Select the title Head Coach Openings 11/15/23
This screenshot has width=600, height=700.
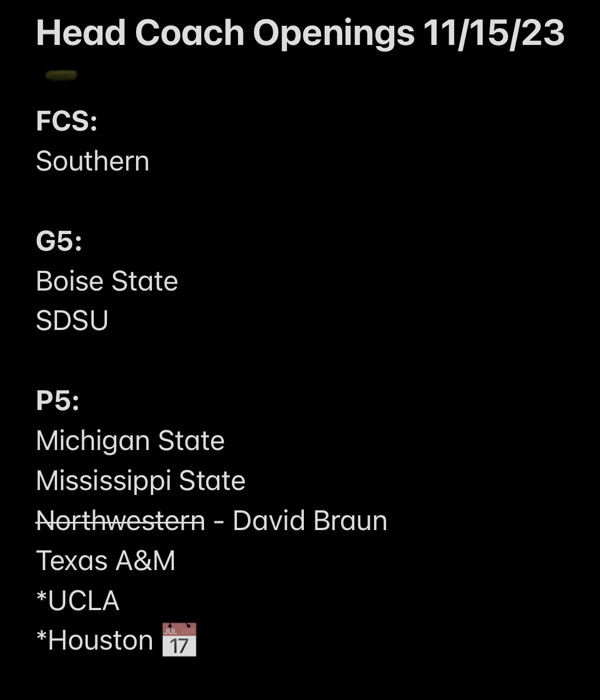(x=300, y=33)
